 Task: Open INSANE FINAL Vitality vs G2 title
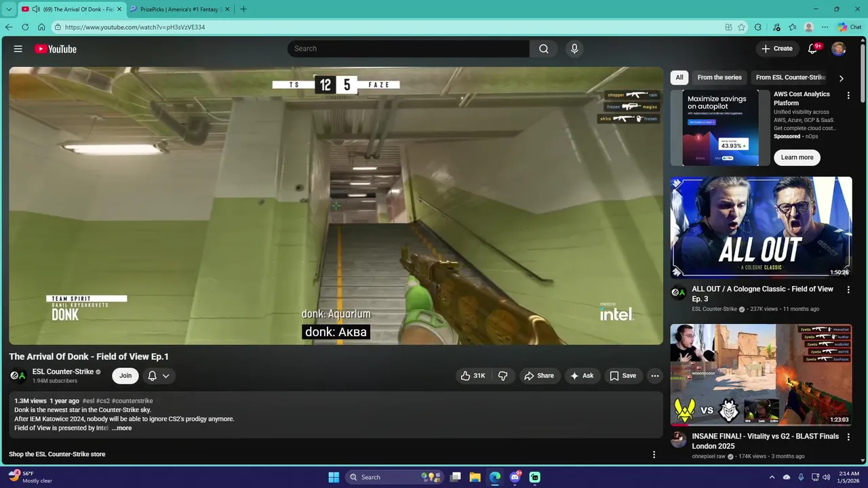point(765,441)
